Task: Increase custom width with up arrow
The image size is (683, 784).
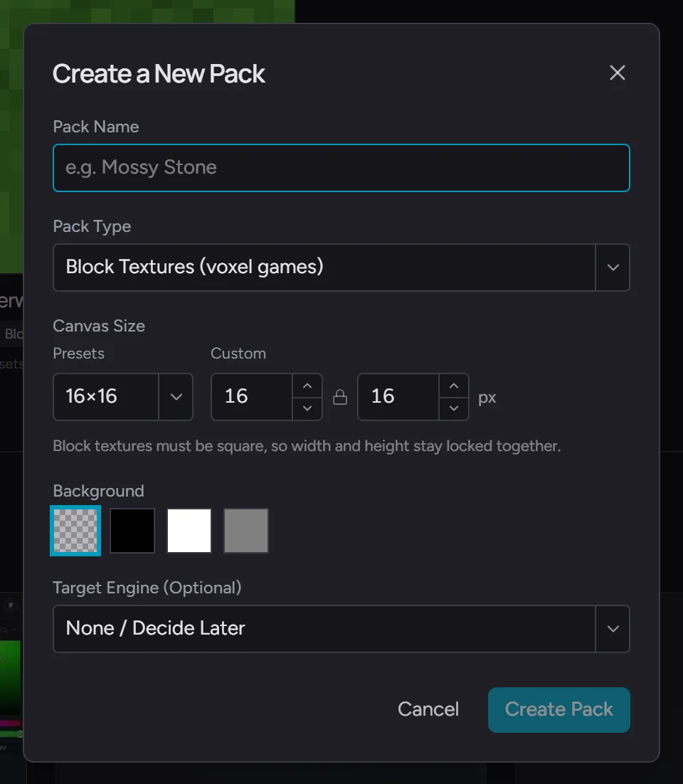Action: (307, 386)
